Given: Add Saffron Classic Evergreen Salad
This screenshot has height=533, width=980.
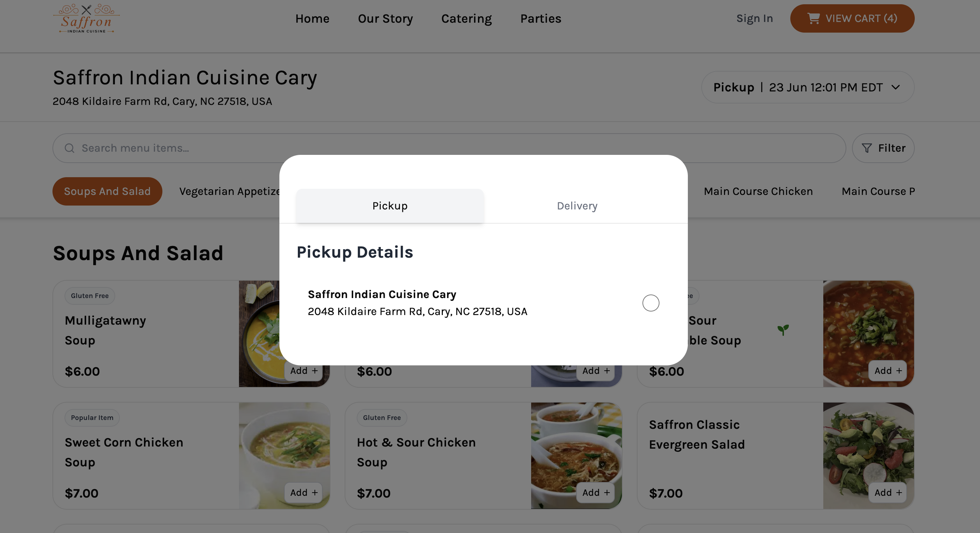Looking at the screenshot, I should (887, 492).
